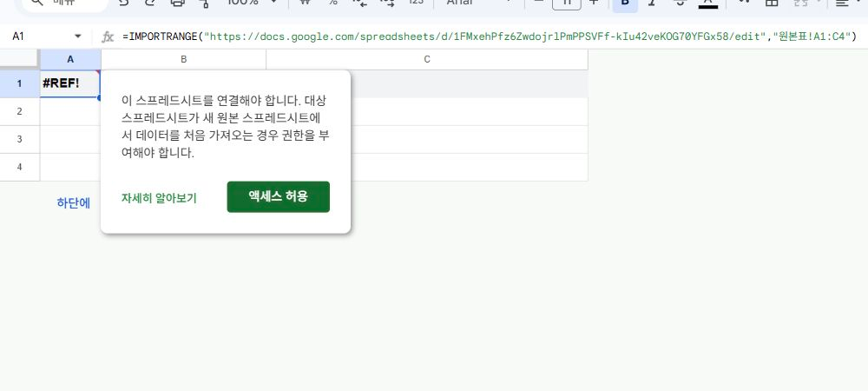Click the popup message about connecting spreadsheets
This screenshot has width=868, height=391.
(x=226, y=127)
